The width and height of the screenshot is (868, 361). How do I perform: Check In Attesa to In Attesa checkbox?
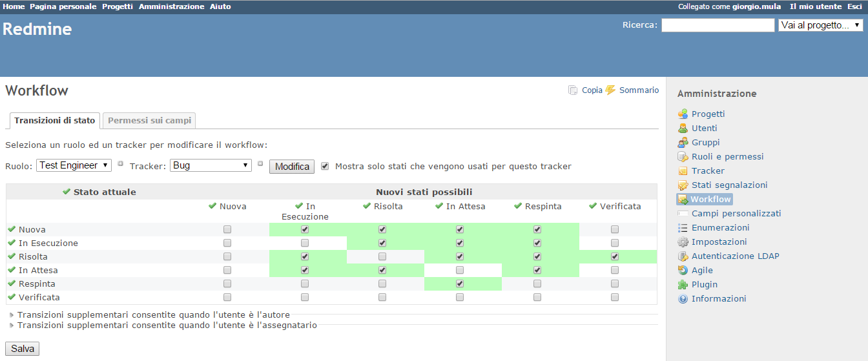(460, 270)
